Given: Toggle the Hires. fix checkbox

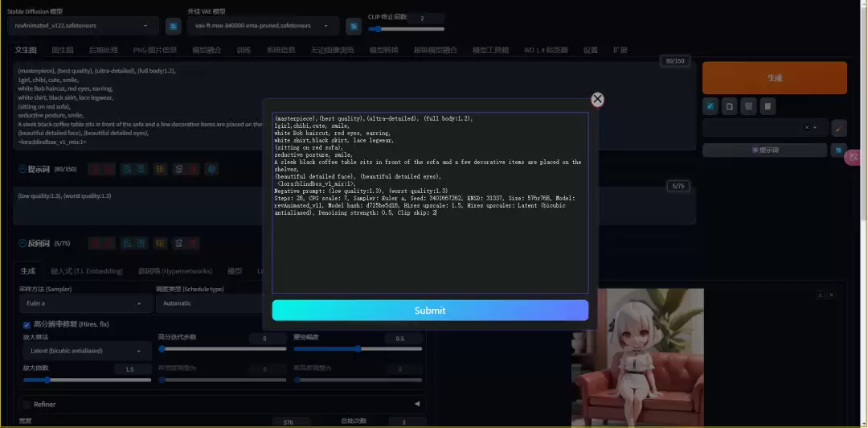Looking at the screenshot, I should 27,324.
